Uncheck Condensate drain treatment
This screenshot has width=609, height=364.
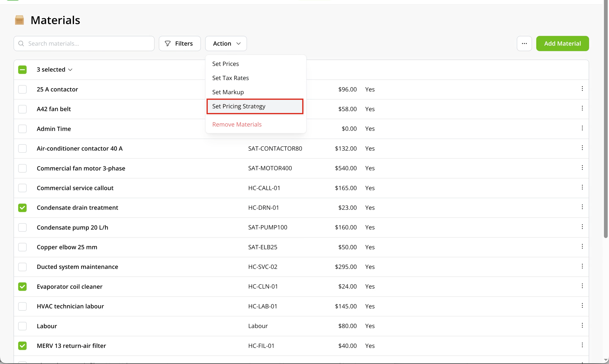tap(22, 208)
